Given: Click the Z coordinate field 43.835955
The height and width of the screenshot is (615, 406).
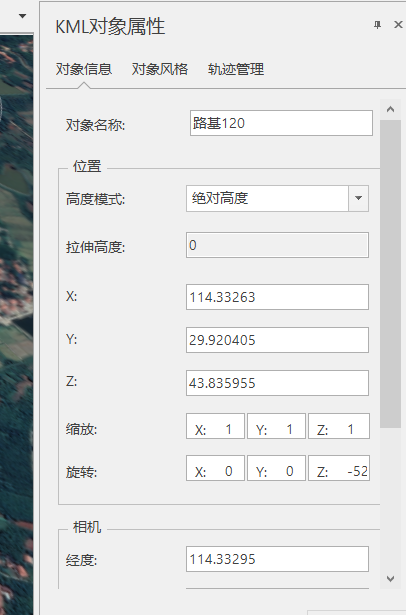Looking at the screenshot, I should point(277,383).
